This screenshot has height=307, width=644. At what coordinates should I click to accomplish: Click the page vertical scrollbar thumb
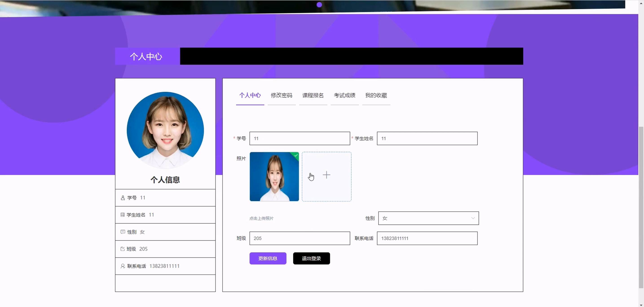point(641,207)
